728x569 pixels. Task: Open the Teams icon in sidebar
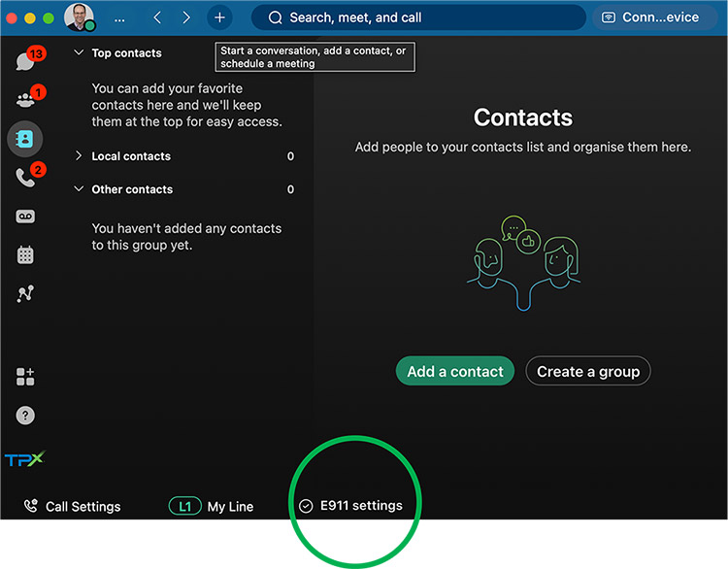pyautogui.click(x=24, y=100)
